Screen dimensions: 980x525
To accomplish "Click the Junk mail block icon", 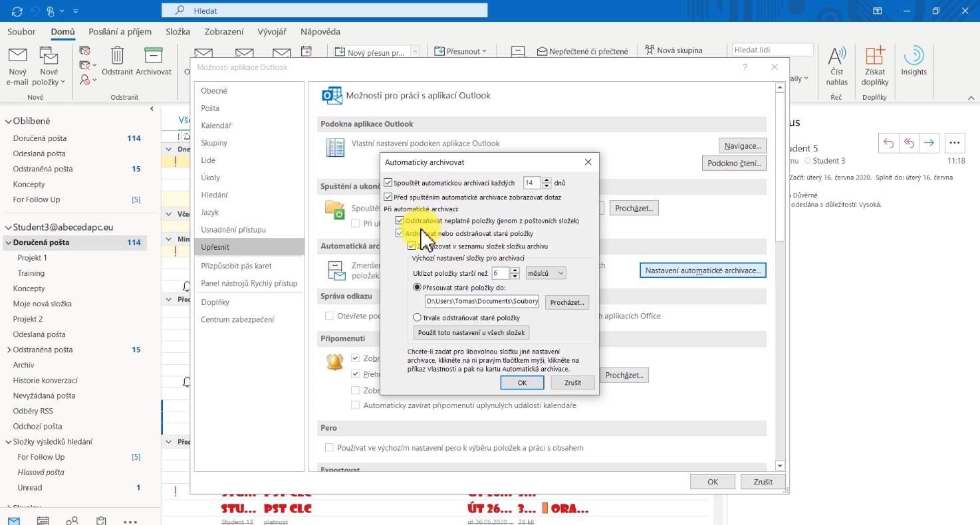I will tap(85, 80).
